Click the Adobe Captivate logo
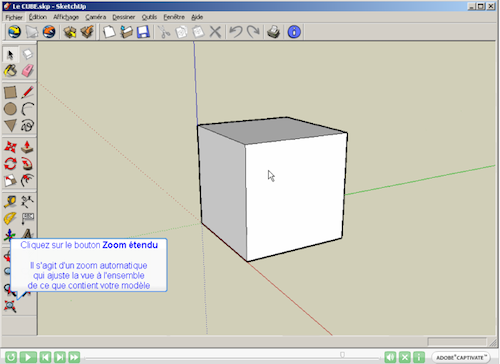The width and height of the screenshot is (500, 364). (x=461, y=357)
